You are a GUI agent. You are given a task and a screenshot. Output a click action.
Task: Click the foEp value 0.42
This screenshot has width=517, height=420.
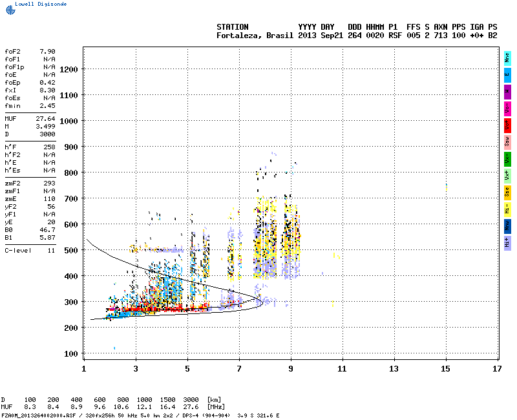tap(47, 83)
